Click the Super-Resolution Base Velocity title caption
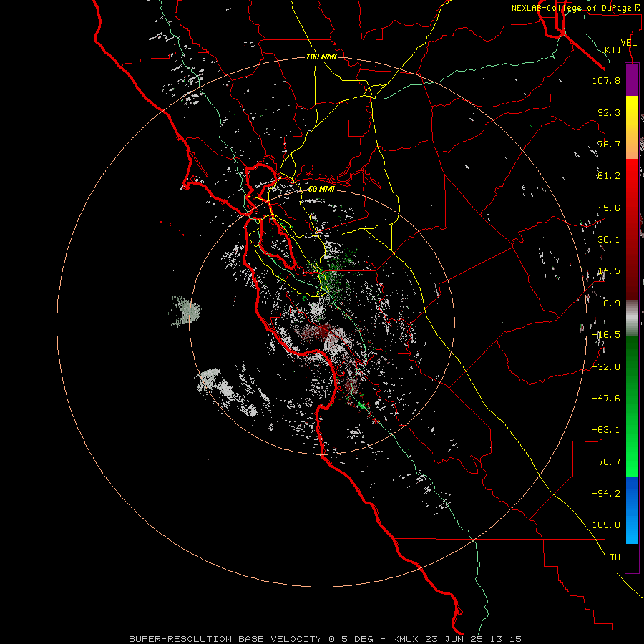644x644 pixels. coord(326,639)
